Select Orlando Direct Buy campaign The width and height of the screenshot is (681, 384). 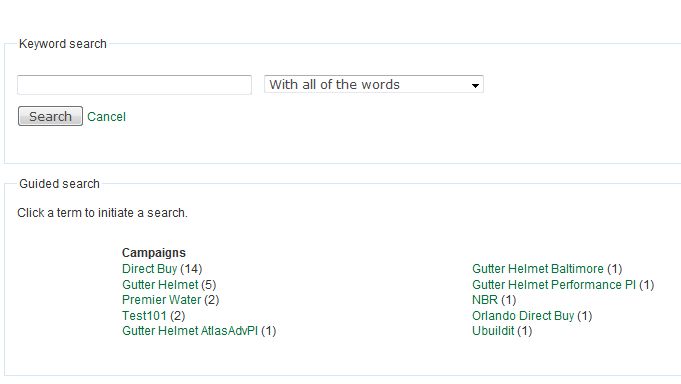pos(523,315)
